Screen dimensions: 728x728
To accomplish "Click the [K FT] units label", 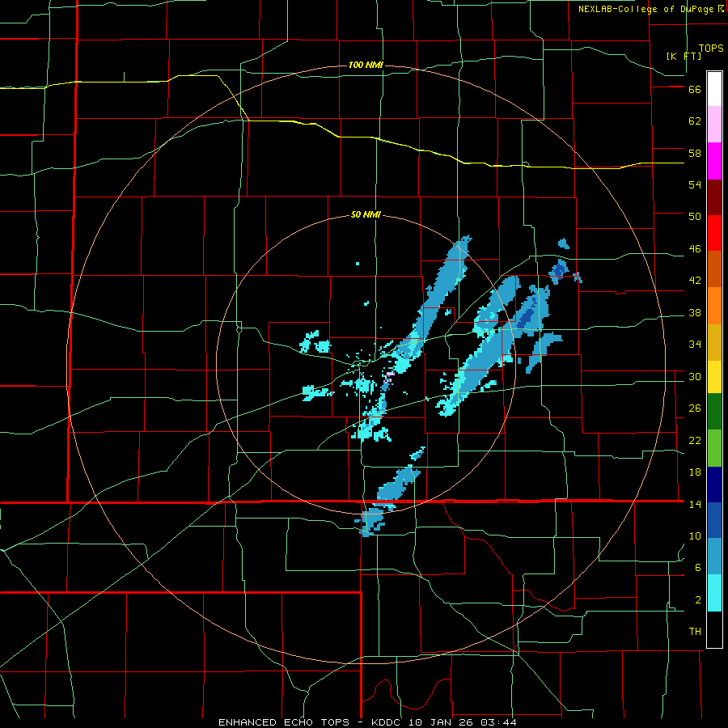I will [x=684, y=56].
